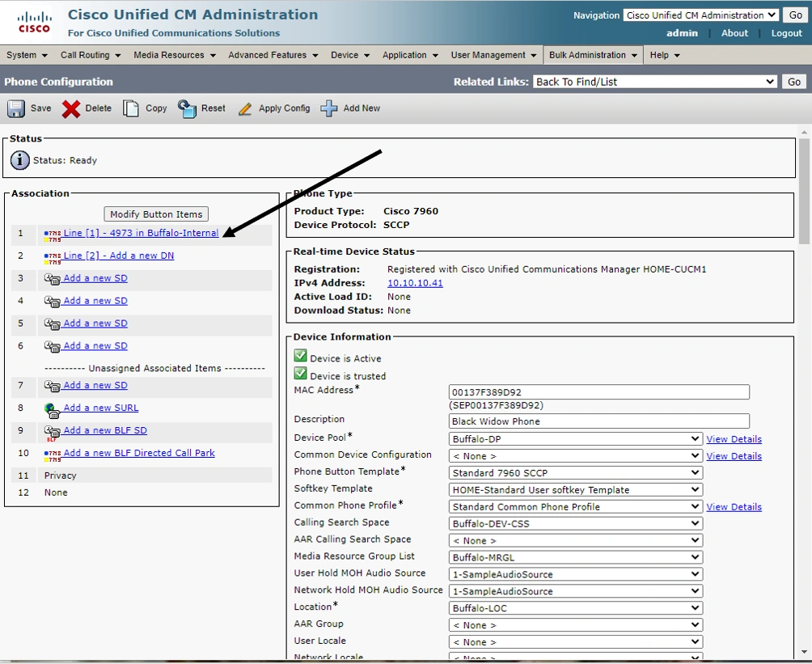The width and height of the screenshot is (812, 664).
Task: Click the BLF SD icon in row 9
Action: (x=53, y=433)
